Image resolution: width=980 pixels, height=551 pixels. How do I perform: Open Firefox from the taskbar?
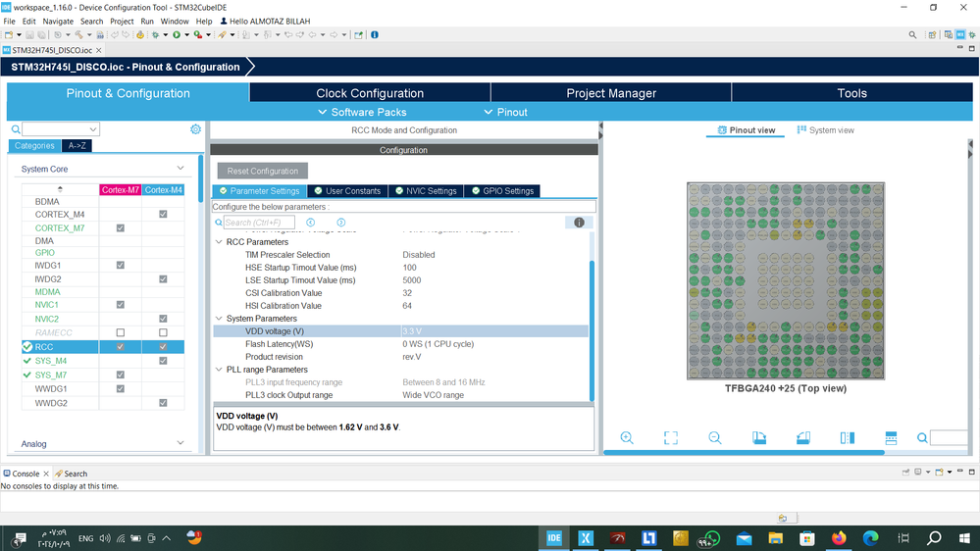[839, 538]
